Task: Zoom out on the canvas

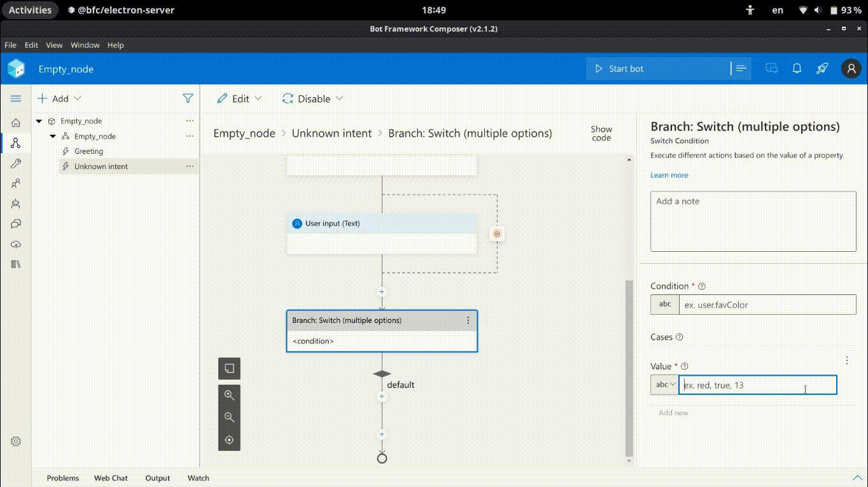Action: pyautogui.click(x=229, y=418)
